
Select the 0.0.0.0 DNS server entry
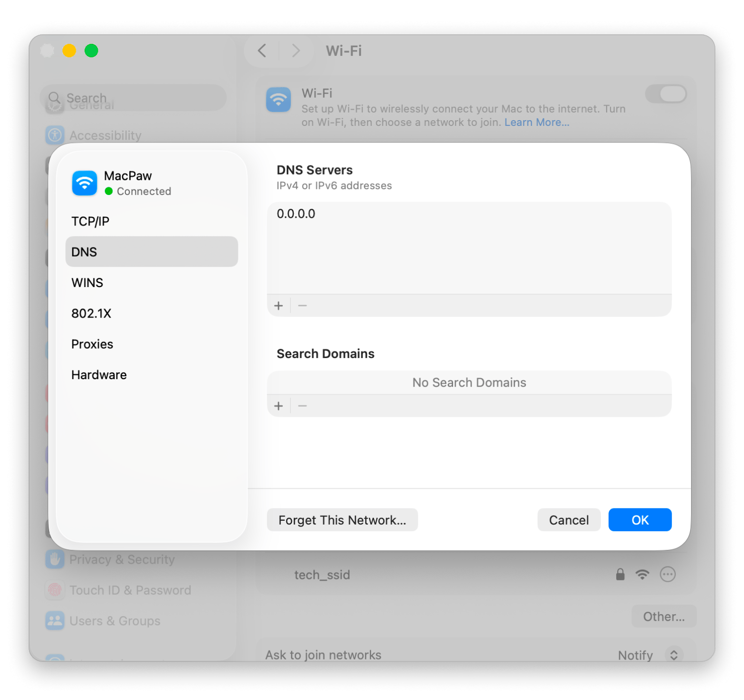(x=296, y=214)
